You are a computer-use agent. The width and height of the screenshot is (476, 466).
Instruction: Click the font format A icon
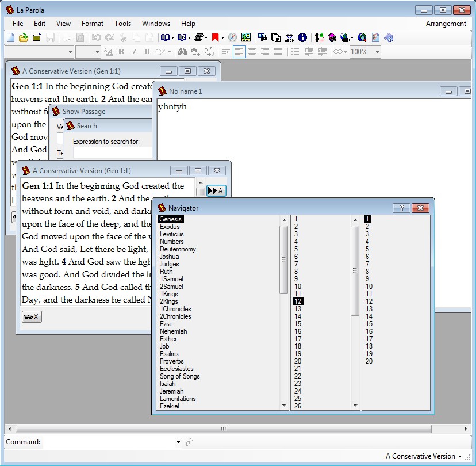[x=108, y=52]
